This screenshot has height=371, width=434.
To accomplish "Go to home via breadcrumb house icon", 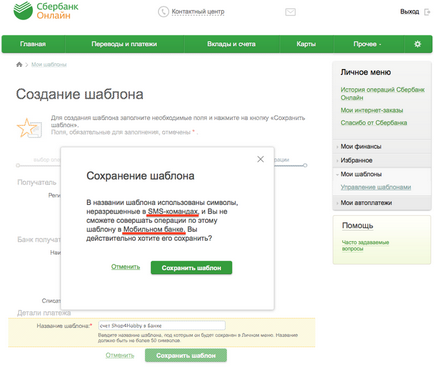I will coord(19,64).
